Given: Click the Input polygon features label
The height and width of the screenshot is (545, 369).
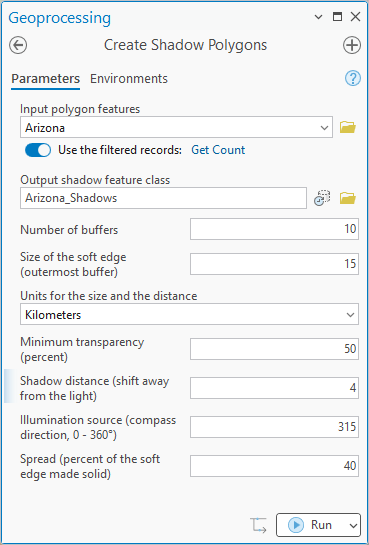Looking at the screenshot, I should click(80, 109).
